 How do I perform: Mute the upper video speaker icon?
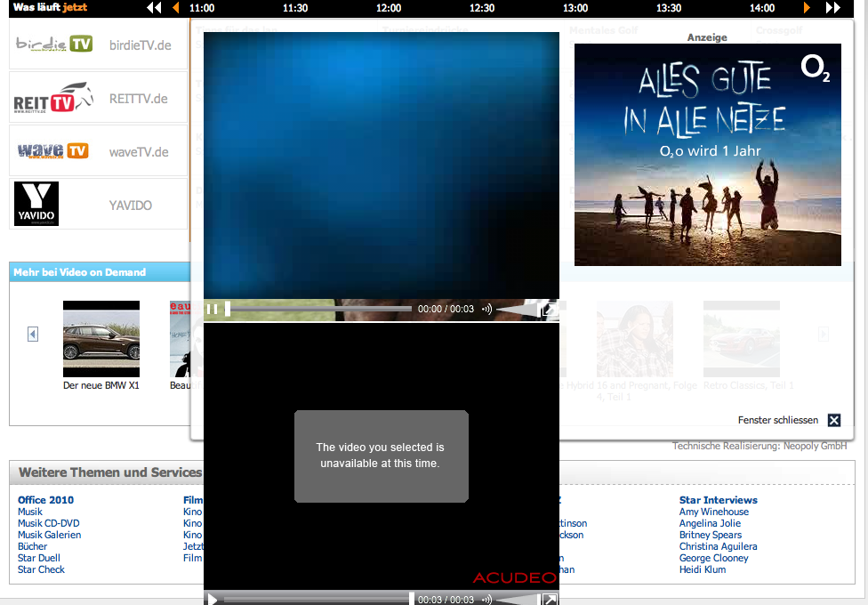pyautogui.click(x=486, y=310)
